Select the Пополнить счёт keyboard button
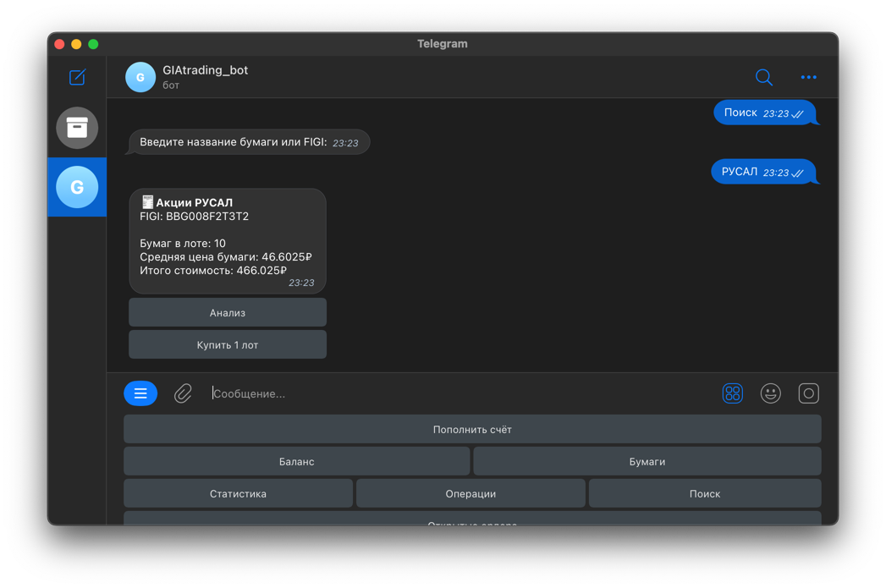886x588 pixels. click(472, 429)
